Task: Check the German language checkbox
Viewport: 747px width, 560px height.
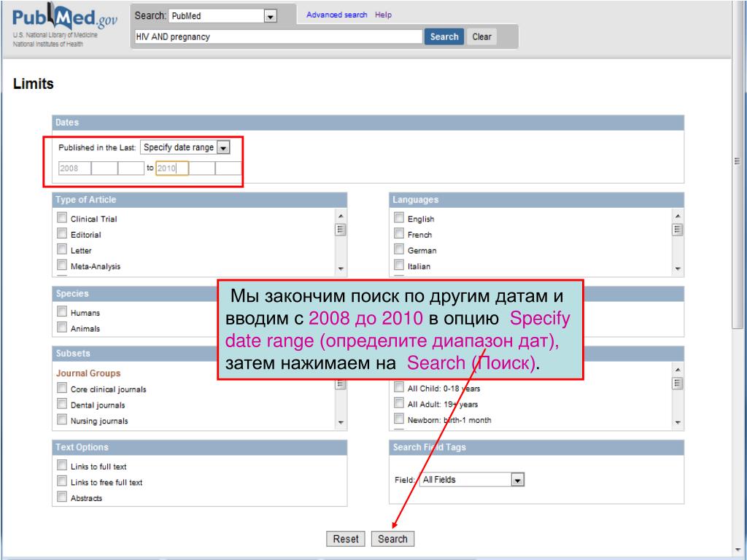Action: [x=399, y=249]
